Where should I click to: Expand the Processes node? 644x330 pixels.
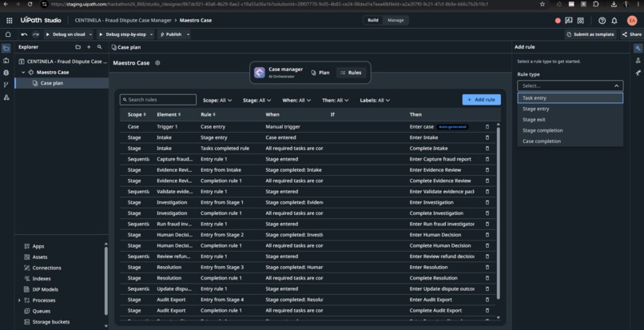click(x=19, y=300)
